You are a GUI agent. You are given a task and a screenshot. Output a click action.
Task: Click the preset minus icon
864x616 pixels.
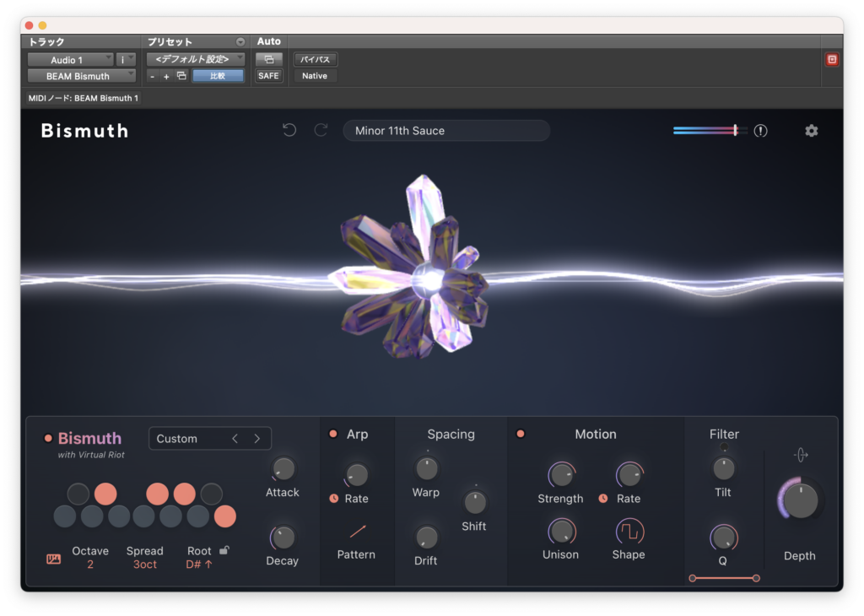coord(153,76)
